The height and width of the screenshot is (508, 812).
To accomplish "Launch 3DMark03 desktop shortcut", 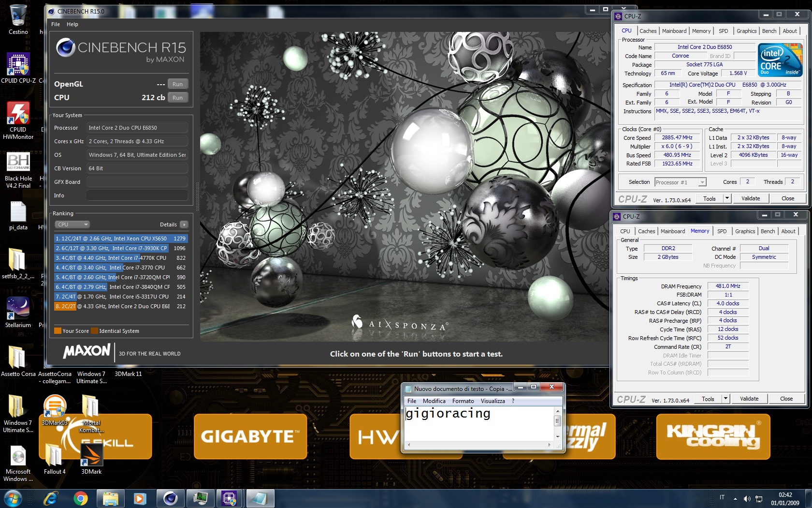I will [55, 410].
